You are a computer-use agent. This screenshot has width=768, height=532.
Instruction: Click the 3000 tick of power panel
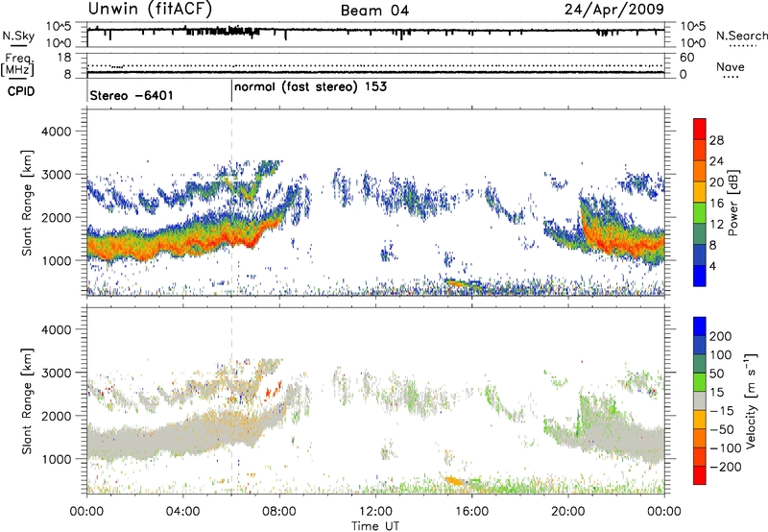tap(56, 175)
